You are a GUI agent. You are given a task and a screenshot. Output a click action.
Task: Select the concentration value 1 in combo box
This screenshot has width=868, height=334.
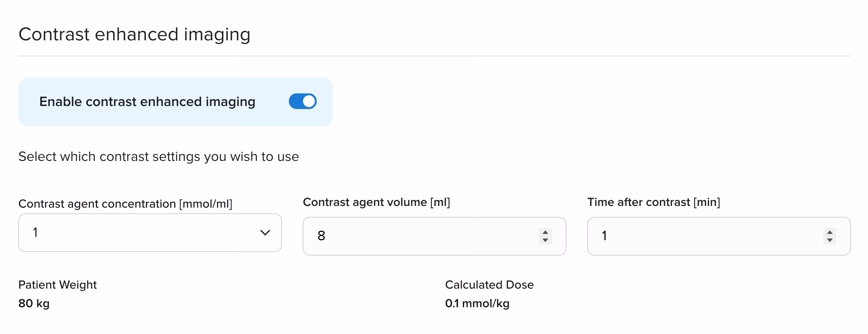(35, 233)
